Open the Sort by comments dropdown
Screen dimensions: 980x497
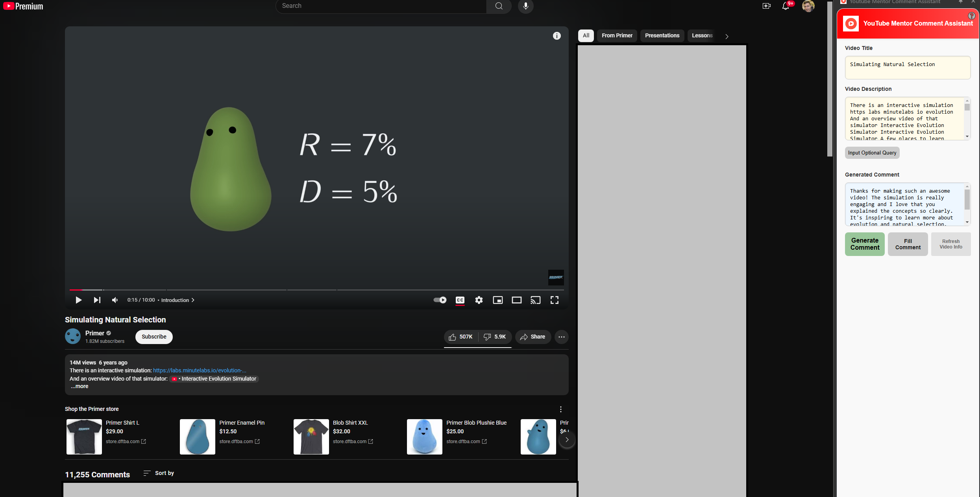click(x=159, y=473)
